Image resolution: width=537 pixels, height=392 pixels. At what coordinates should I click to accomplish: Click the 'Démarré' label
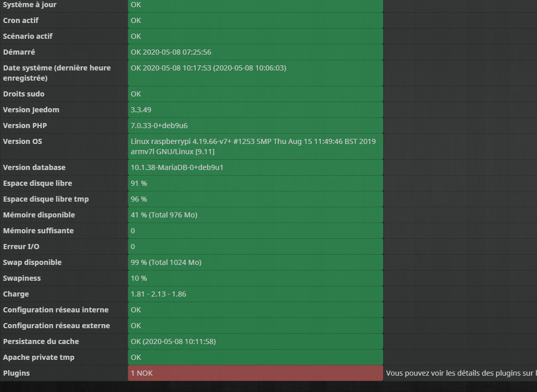pos(19,52)
